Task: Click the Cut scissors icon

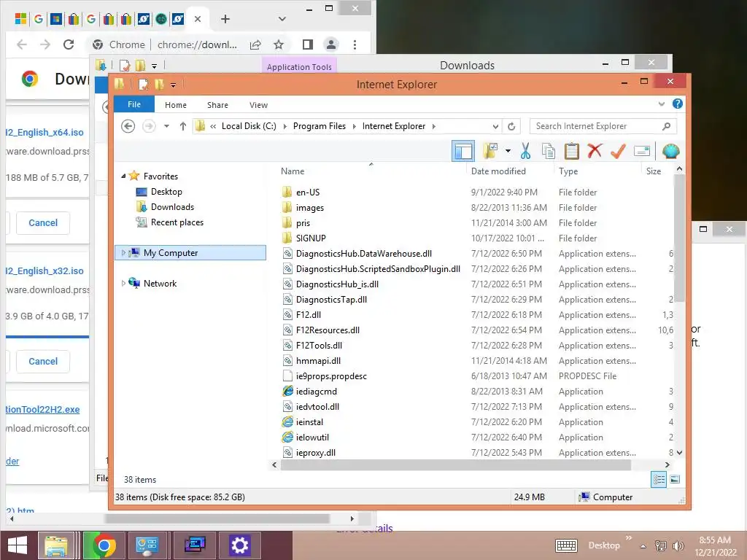Action: tap(525, 152)
